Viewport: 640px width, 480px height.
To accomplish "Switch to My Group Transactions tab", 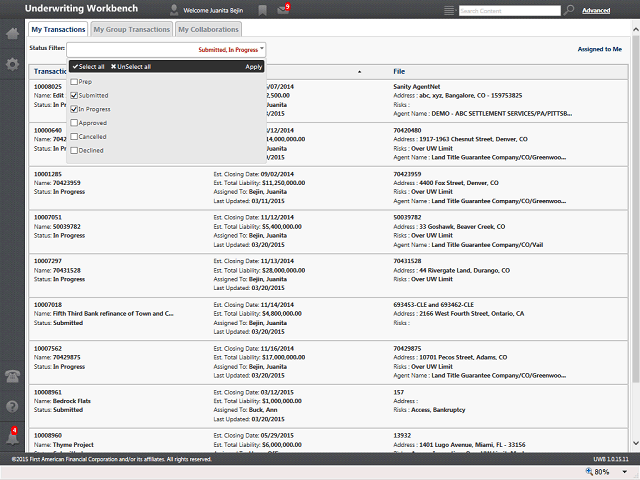I will pyautogui.click(x=131, y=29).
